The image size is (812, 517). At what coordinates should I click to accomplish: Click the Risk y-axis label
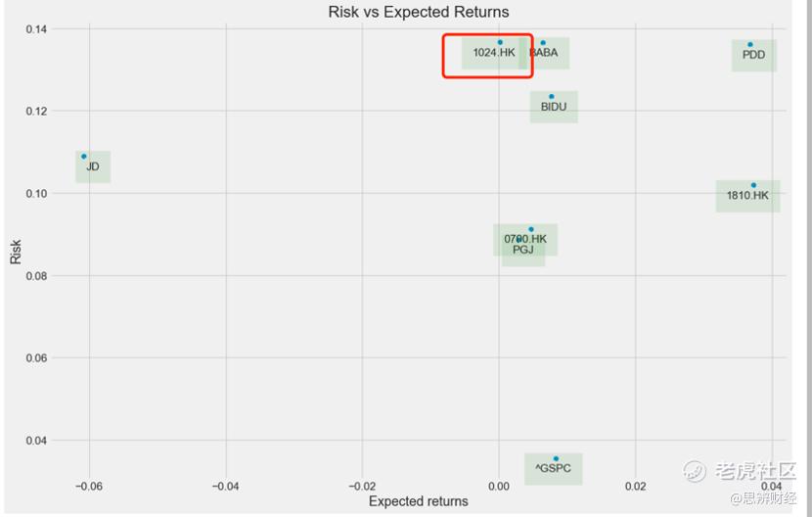click(16, 253)
